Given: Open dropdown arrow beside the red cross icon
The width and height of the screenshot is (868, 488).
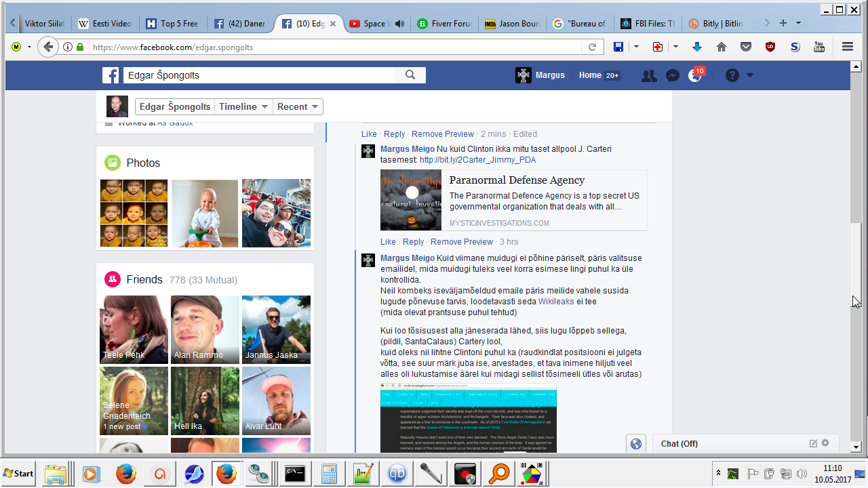Looking at the screenshot, I should pos(675,47).
